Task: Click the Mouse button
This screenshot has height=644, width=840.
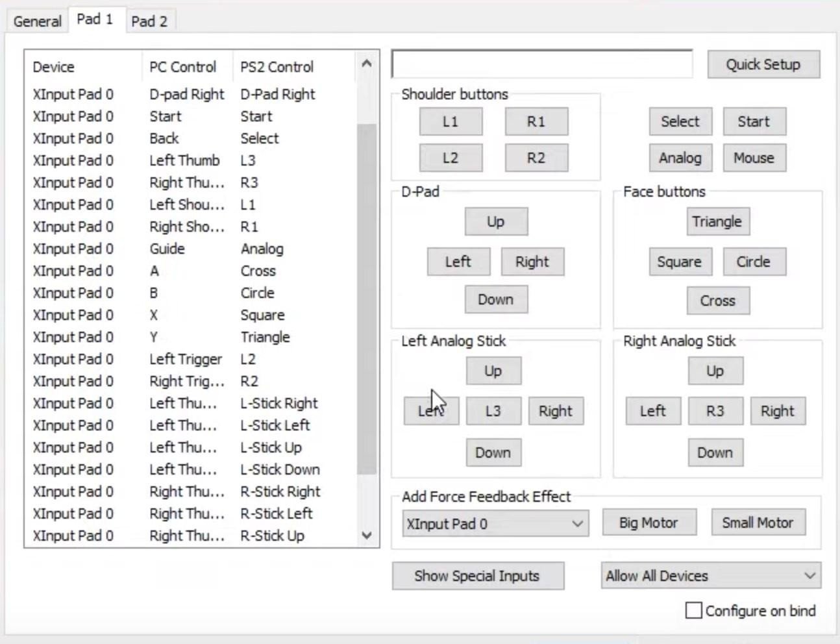Action: pos(754,158)
